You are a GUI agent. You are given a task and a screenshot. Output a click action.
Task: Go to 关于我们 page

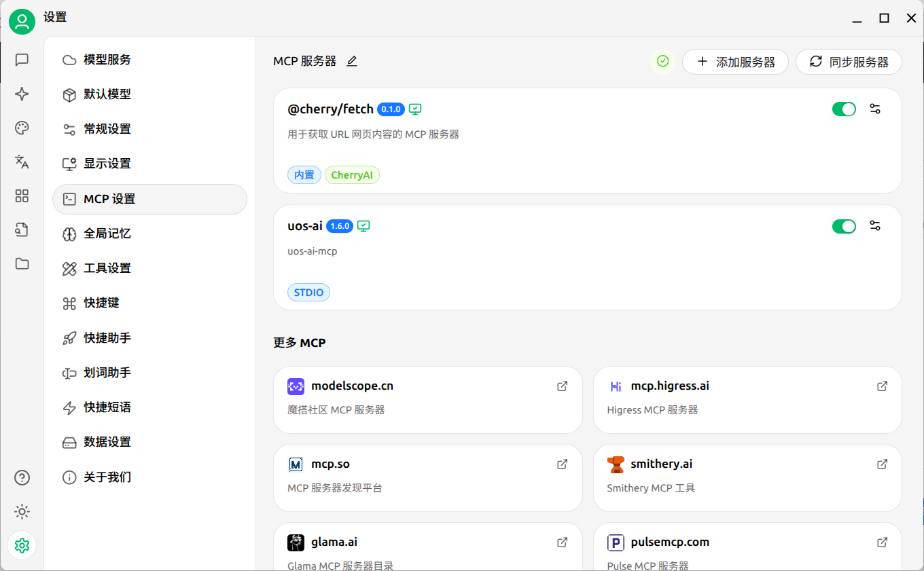tap(149, 477)
